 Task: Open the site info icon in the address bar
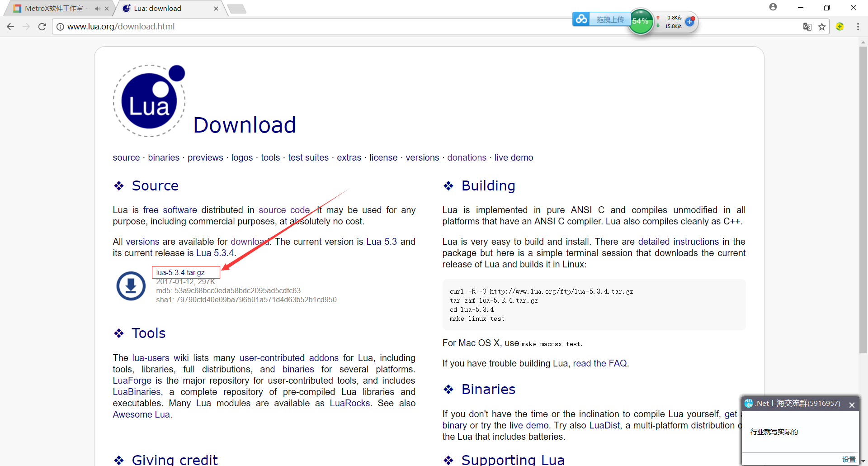coord(60,27)
